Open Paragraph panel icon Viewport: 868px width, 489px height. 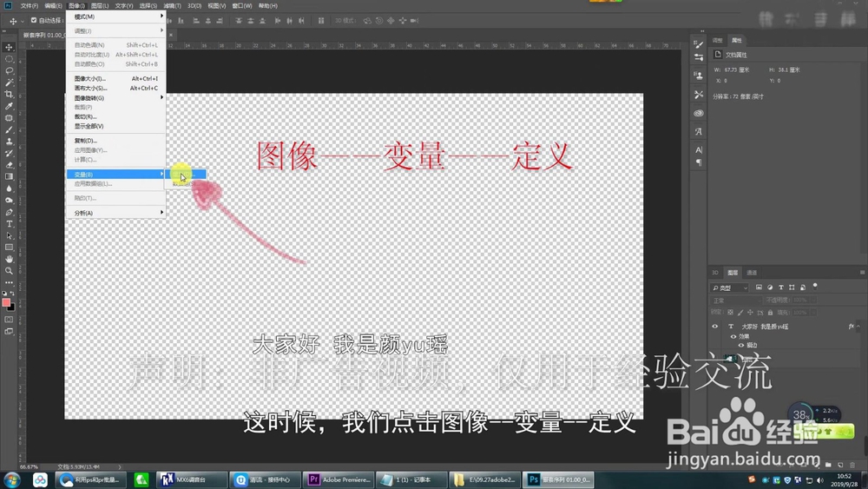click(x=699, y=162)
